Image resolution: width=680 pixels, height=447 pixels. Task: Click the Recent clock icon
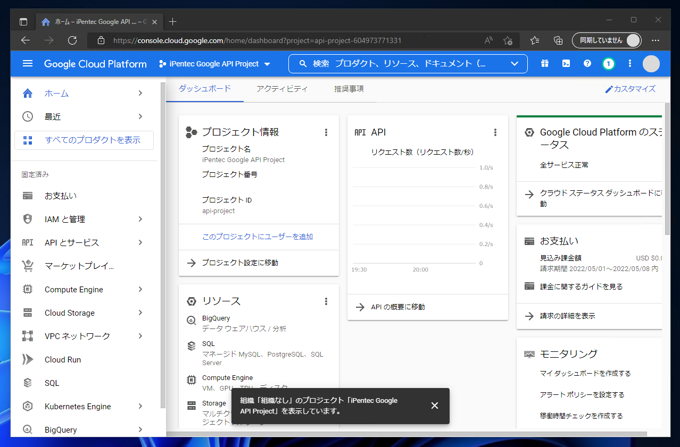[x=27, y=116]
